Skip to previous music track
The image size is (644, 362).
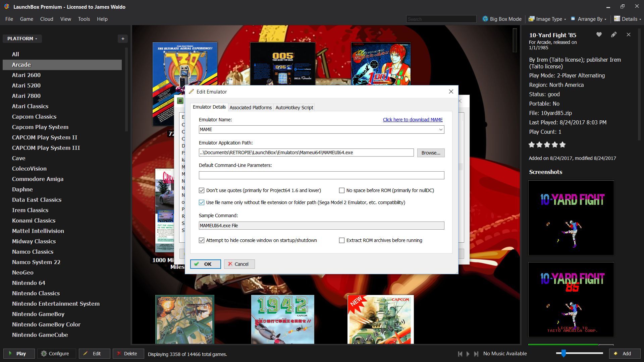460,354
